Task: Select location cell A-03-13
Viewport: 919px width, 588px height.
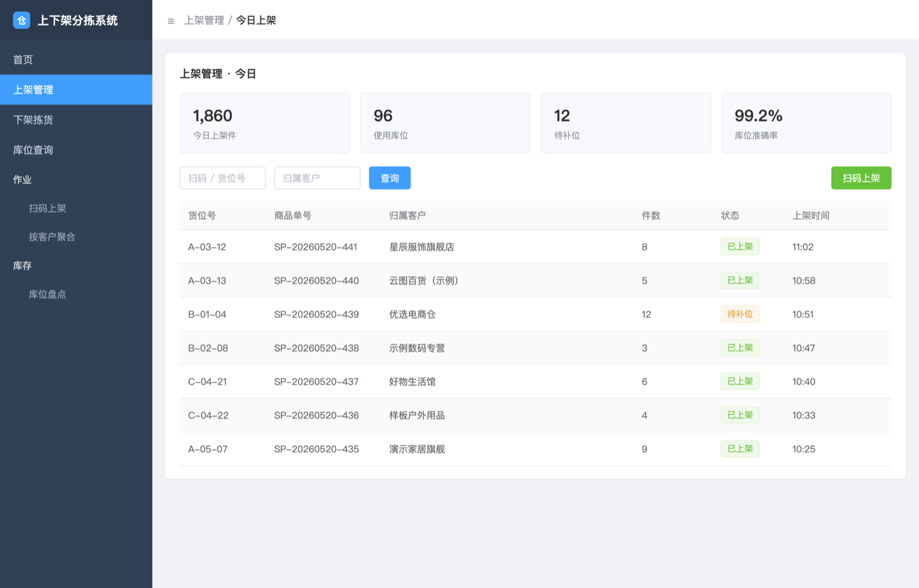Action: pos(207,281)
